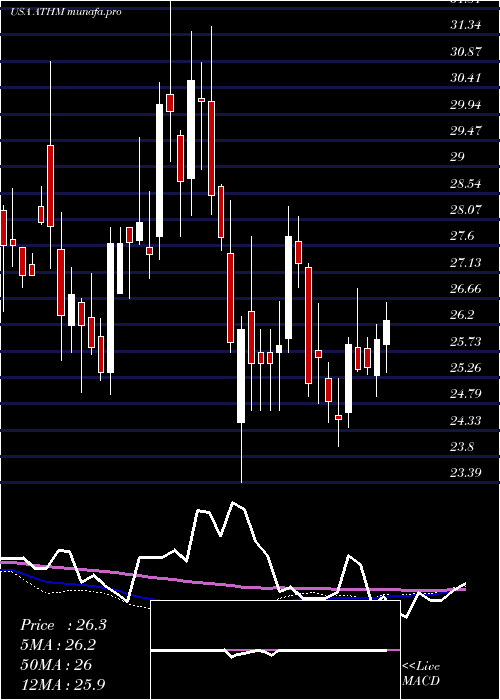Click the 24.33 price axis label
The width and height of the screenshot is (500, 700).
pyautogui.click(x=466, y=421)
